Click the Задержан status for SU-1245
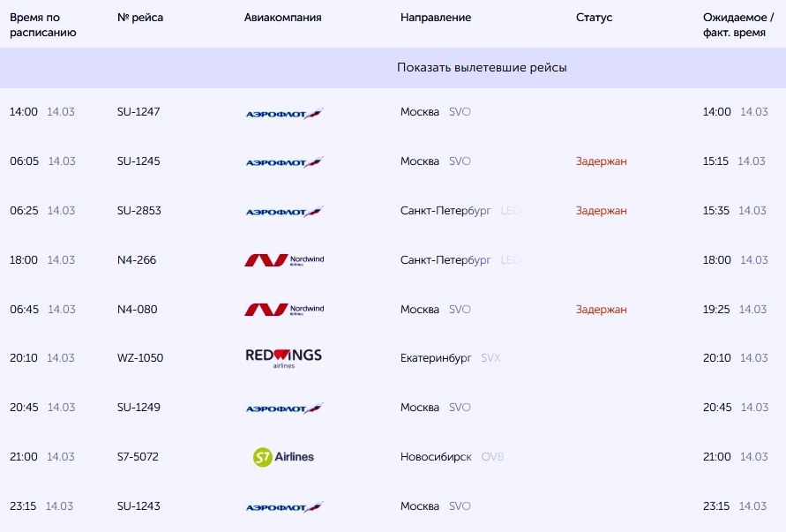The width and height of the screenshot is (786, 532). 602,161
